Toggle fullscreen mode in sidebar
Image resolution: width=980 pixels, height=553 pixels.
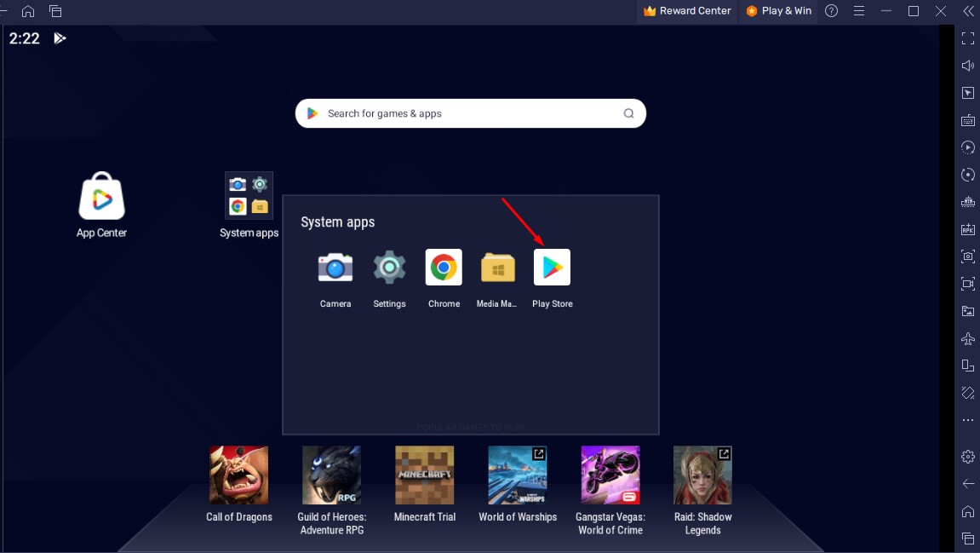[967, 39]
